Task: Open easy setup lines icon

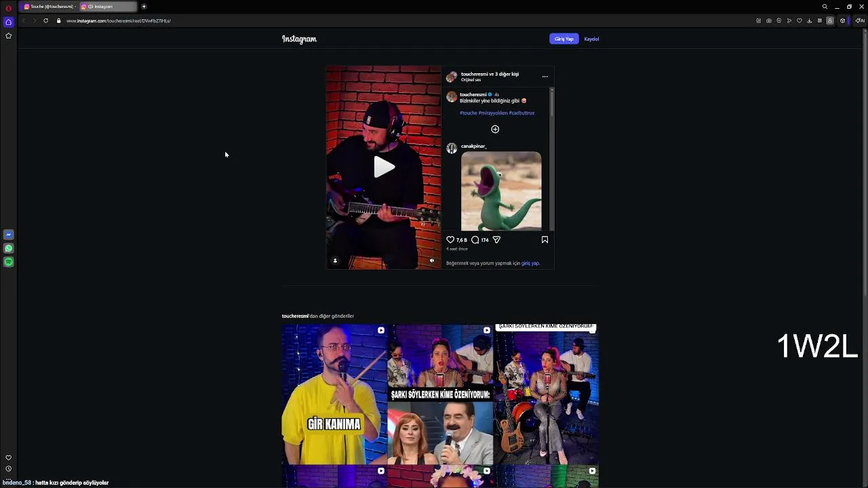Action: click(819, 21)
